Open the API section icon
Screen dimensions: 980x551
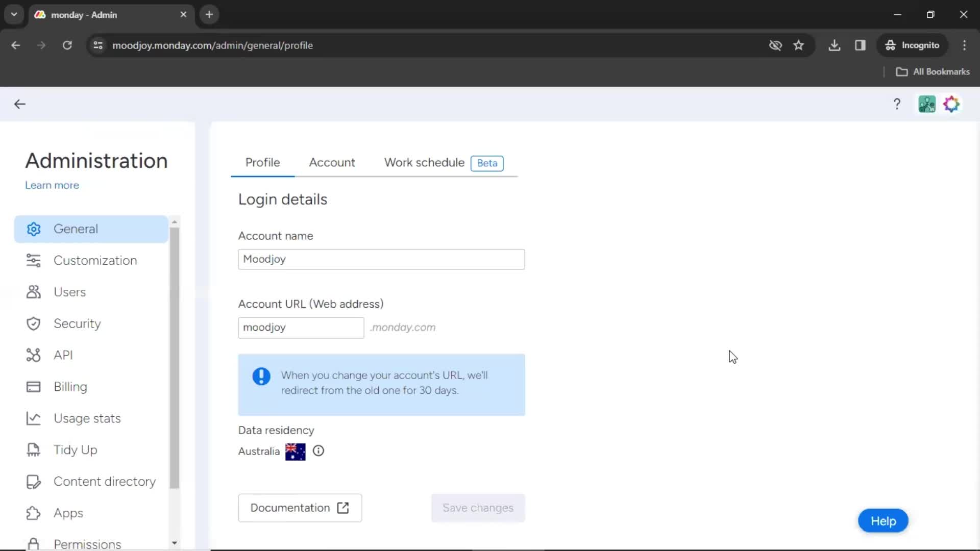pyautogui.click(x=33, y=356)
